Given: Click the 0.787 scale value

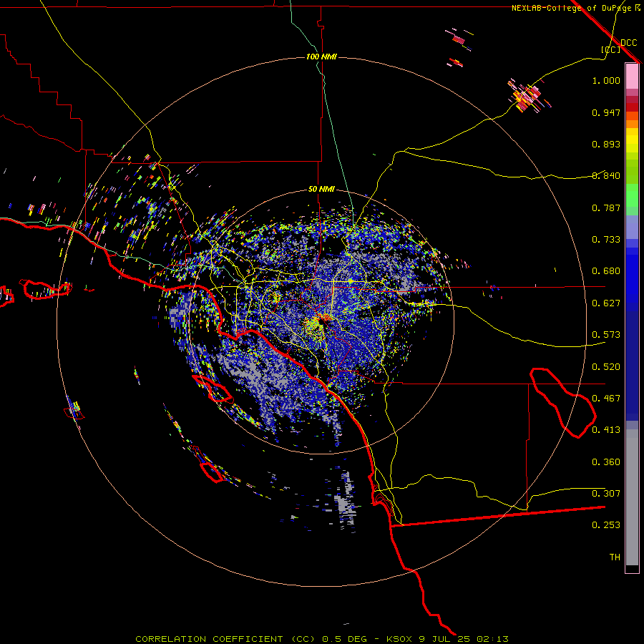Looking at the screenshot, I should pyautogui.click(x=606, y=208).
